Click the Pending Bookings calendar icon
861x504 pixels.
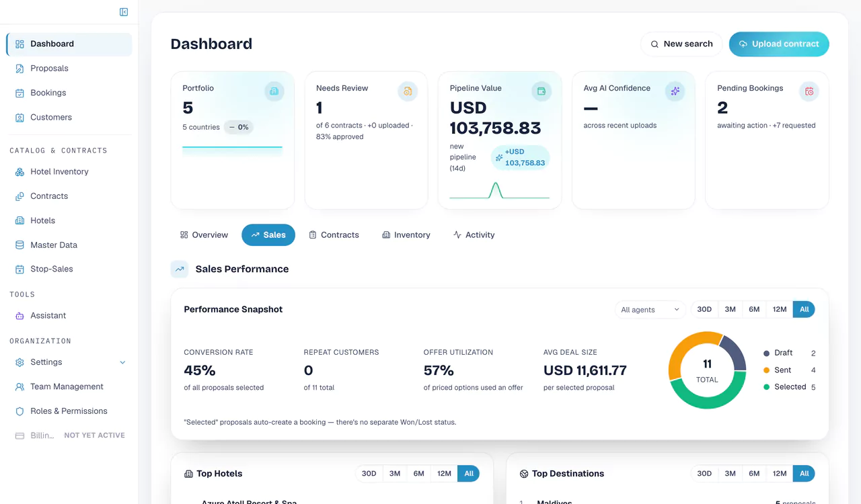pyautogui.click(x=809, y=91)
